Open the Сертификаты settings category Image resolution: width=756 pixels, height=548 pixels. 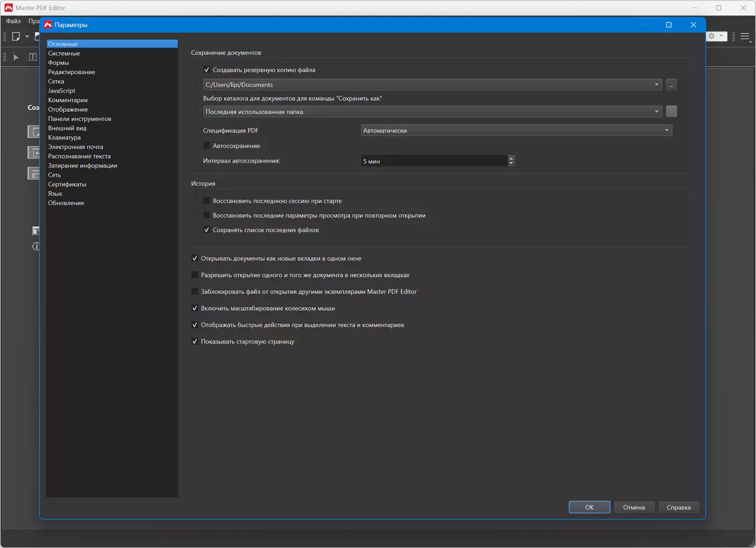point(67,184)
